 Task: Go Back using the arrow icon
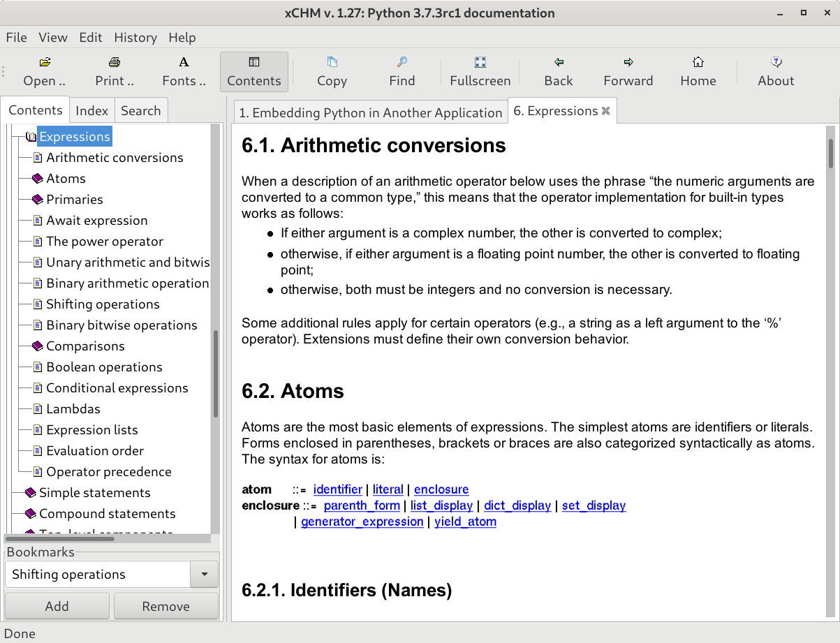[559, 63]
